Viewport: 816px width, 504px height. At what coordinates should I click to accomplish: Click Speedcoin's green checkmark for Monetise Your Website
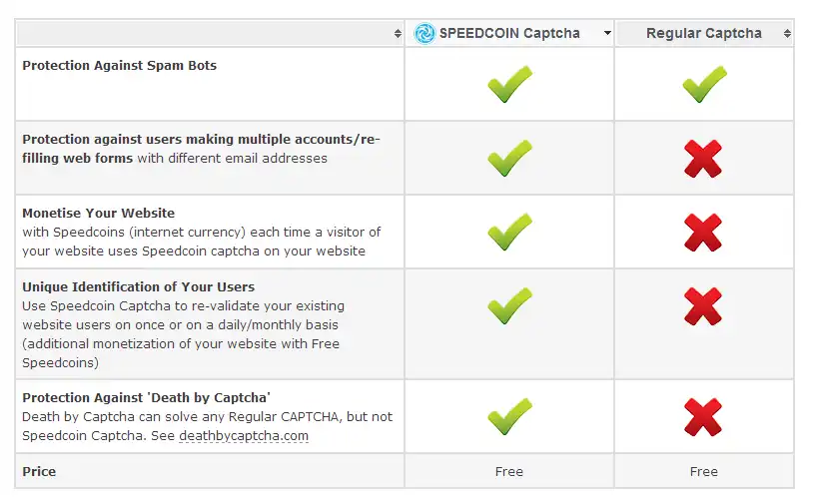(509, 232)
